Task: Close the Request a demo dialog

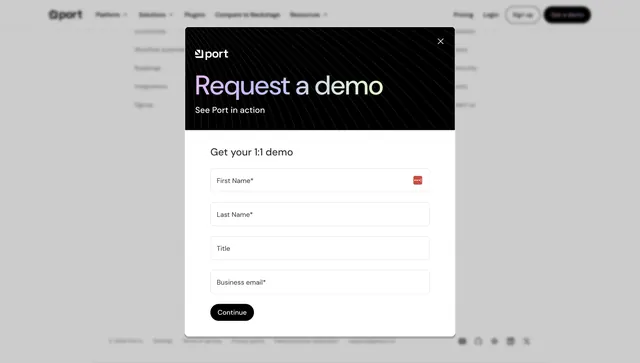Action: [440, 41]
